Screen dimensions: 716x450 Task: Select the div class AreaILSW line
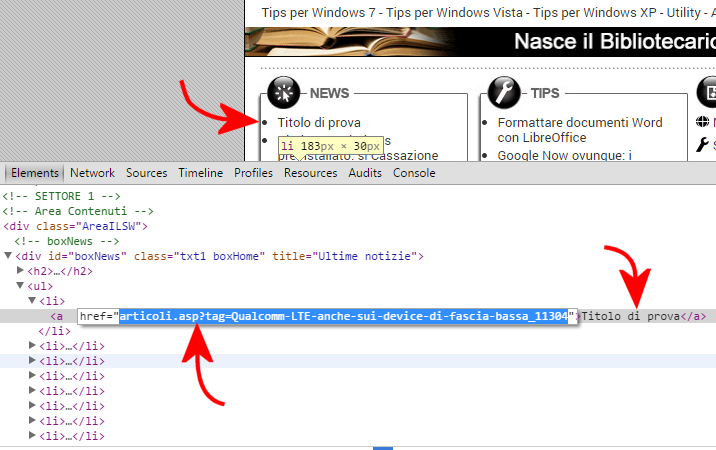[75, 226]
